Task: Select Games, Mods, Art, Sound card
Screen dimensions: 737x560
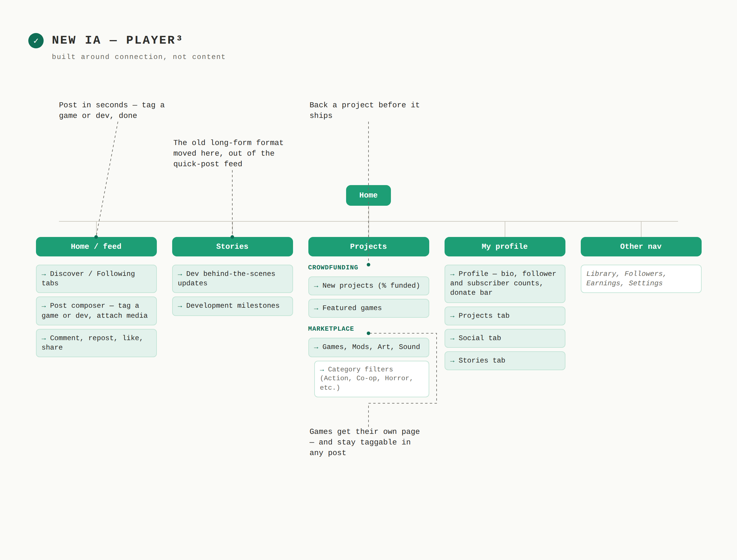Action: (369, 347)
